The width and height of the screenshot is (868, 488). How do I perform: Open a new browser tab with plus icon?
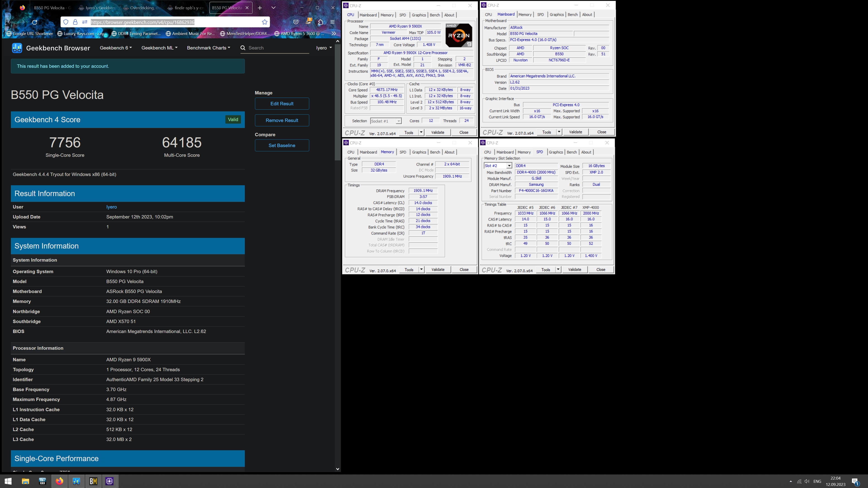pyautogui.click(x=260, y=8)
